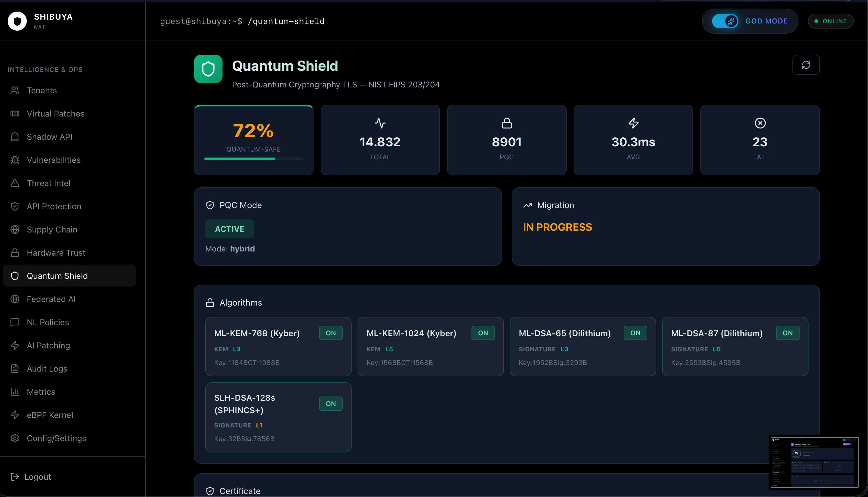This screenshot has width=868, height=497.
Task: Click the Vulnerabilities bug icon
Action: coord(15,160)
